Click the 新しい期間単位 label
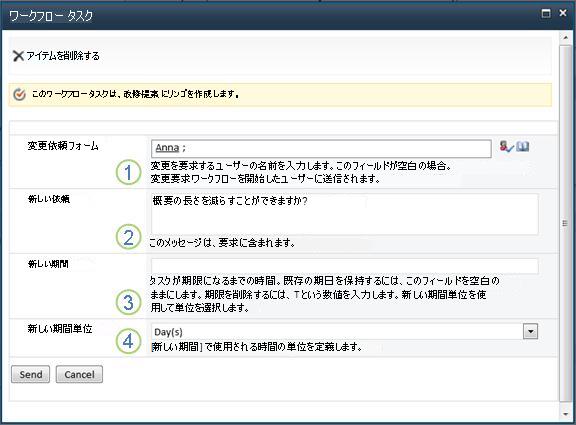The image size is (576, 425). pos(60,329)
